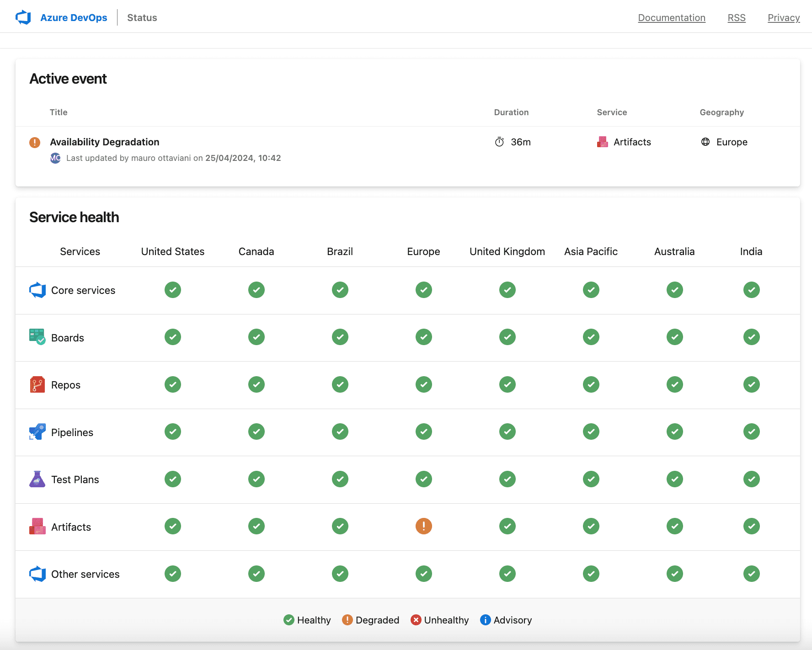Click the Active event heading
The height and width of the screenshot is (650, 812).
(x=68, y=79)
